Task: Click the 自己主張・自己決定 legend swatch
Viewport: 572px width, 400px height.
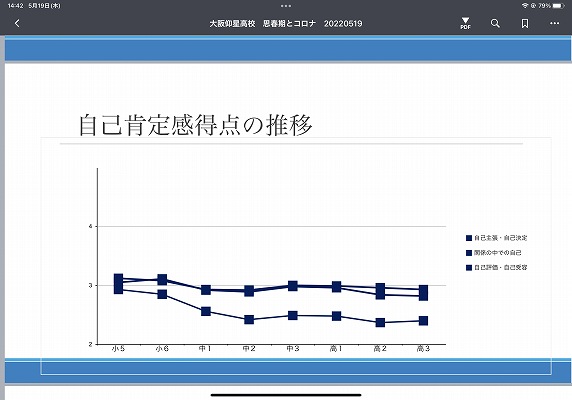Action: 469,238
